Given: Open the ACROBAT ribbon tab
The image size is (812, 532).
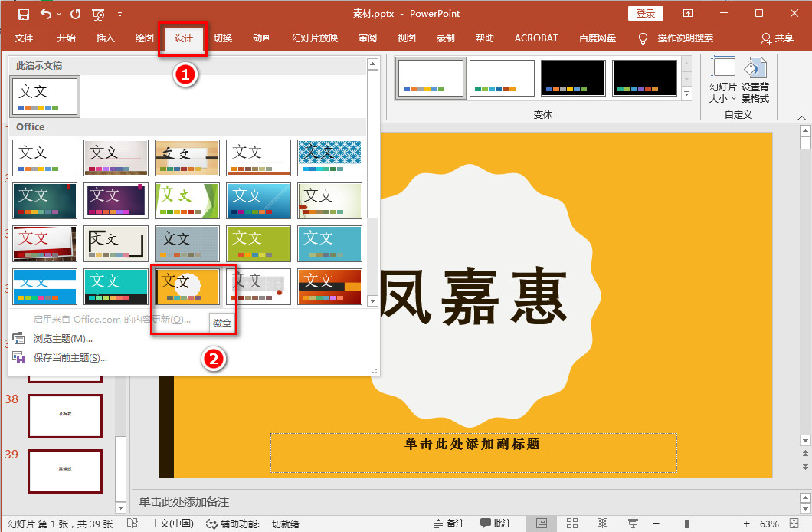Looking at the screenshot, I should point(535,38).
